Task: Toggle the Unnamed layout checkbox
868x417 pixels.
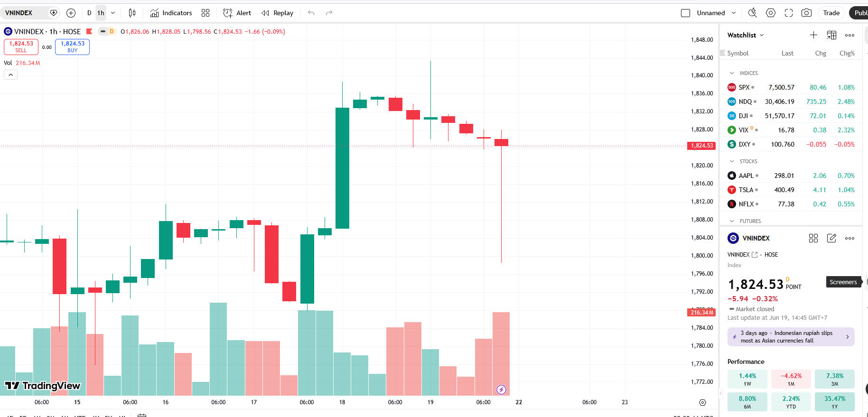Action: pyautogui.click(x=685, y=13)
